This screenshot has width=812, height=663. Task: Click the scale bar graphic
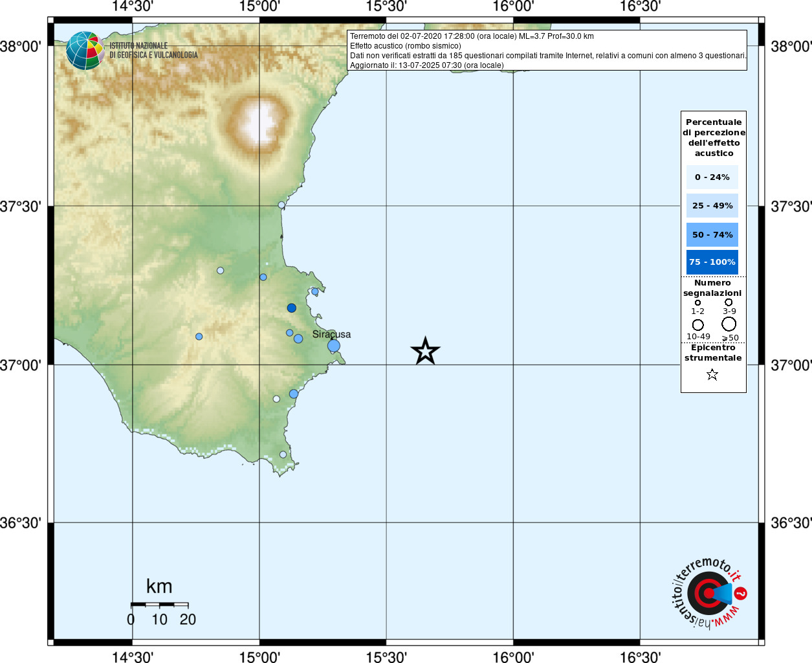(159, 605)
